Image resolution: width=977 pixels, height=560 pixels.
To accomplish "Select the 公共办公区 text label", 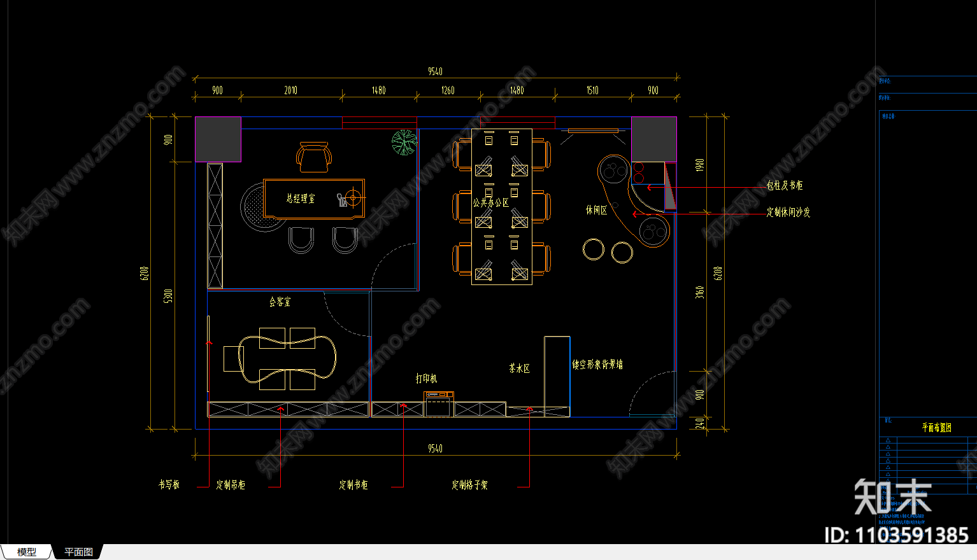I will tap(490, 203).
